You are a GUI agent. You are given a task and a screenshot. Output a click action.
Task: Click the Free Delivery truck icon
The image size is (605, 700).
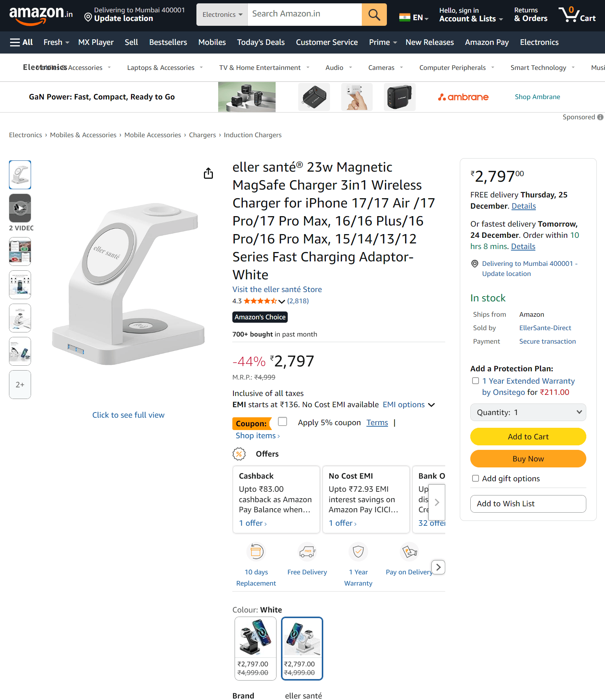click(x=307, y=552)
